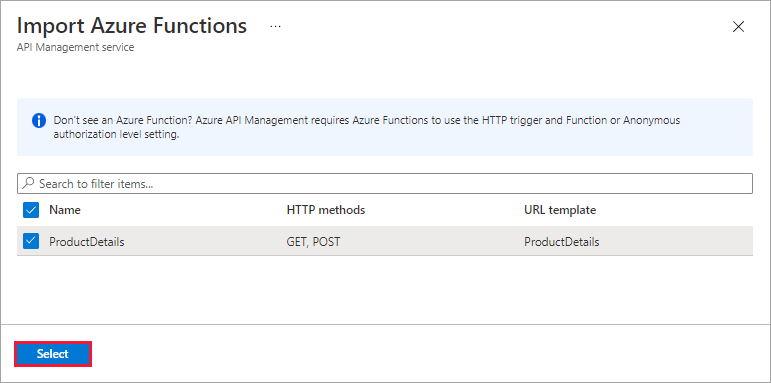
Task: Click the HTTP methods column header
Action: pyautogui.click(x=326, y=210)
